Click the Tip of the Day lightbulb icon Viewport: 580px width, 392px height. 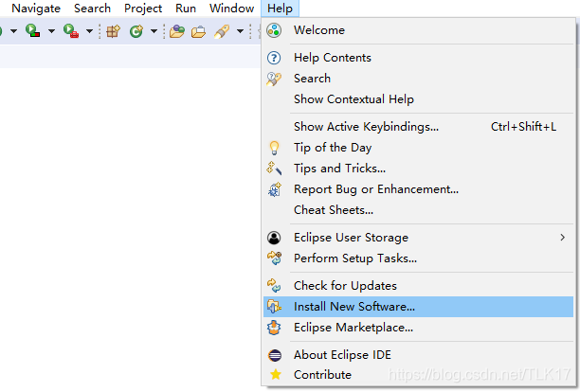tap(274, 148)
